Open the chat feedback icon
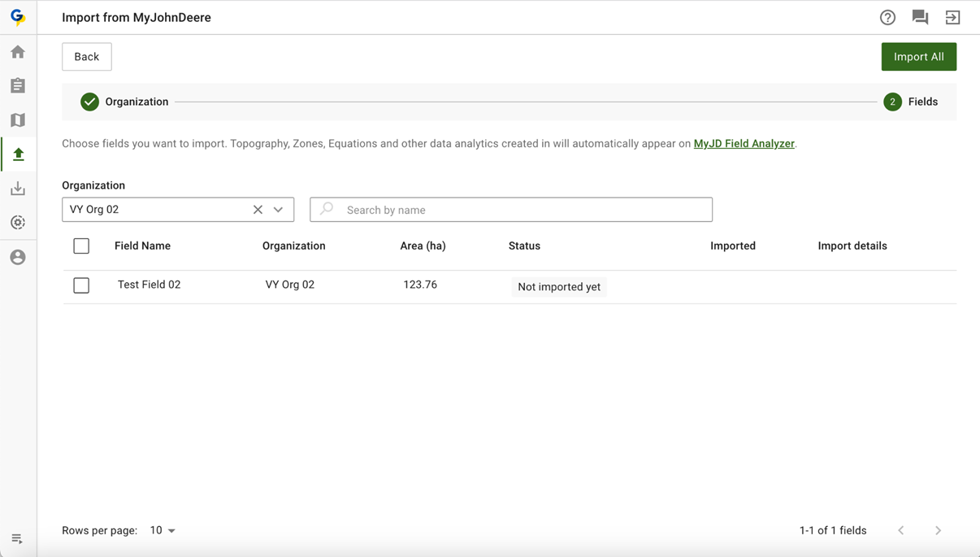The height and width of the screenshot is (557, 980). pos(920,17)
